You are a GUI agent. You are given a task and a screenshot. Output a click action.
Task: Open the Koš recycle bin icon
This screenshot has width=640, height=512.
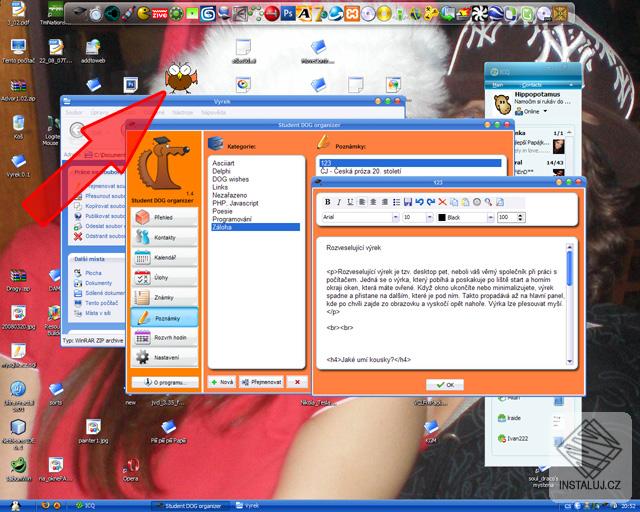tap(18, 127)
